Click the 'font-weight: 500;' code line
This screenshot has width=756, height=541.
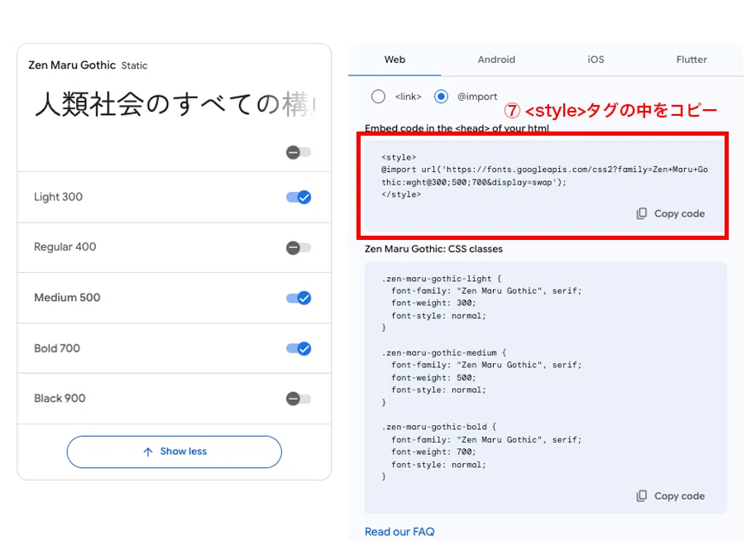[433, 377]
